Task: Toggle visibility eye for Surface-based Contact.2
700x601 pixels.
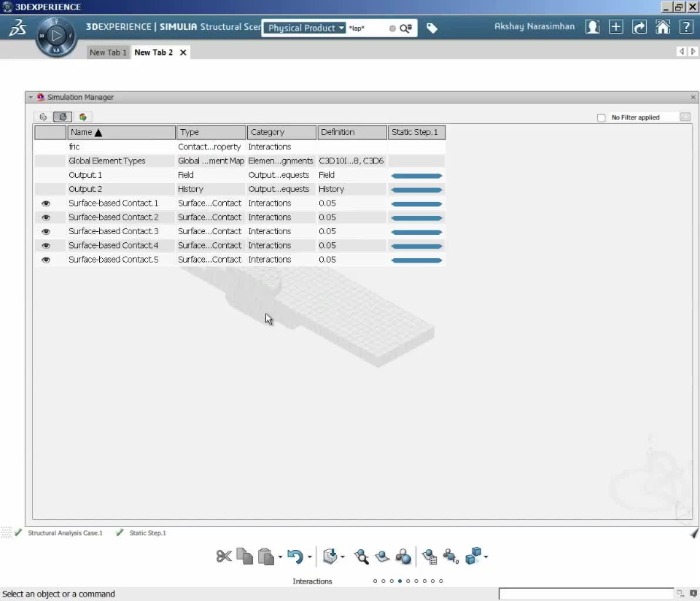Action: coord(45,217)
